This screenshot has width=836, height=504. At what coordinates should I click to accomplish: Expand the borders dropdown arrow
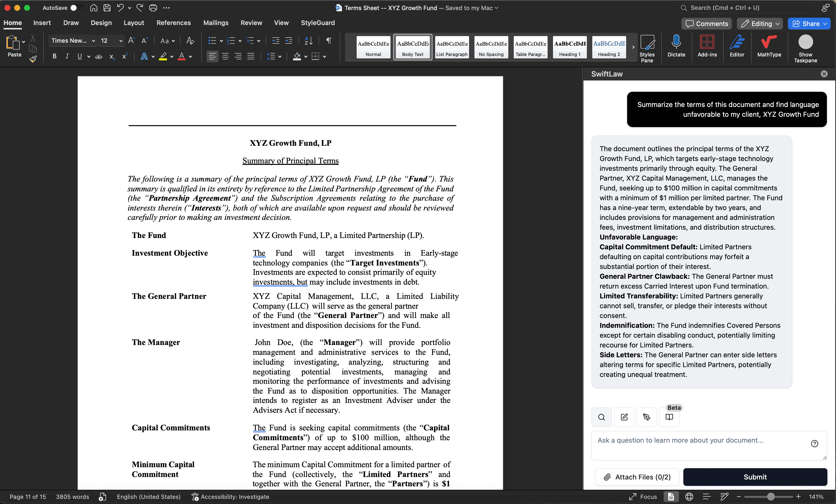pyautogui.click(x=324, y=57)
